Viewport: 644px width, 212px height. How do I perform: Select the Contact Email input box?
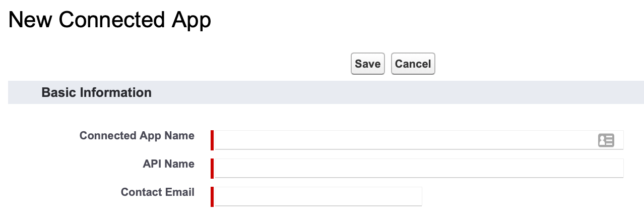point(318,196)
